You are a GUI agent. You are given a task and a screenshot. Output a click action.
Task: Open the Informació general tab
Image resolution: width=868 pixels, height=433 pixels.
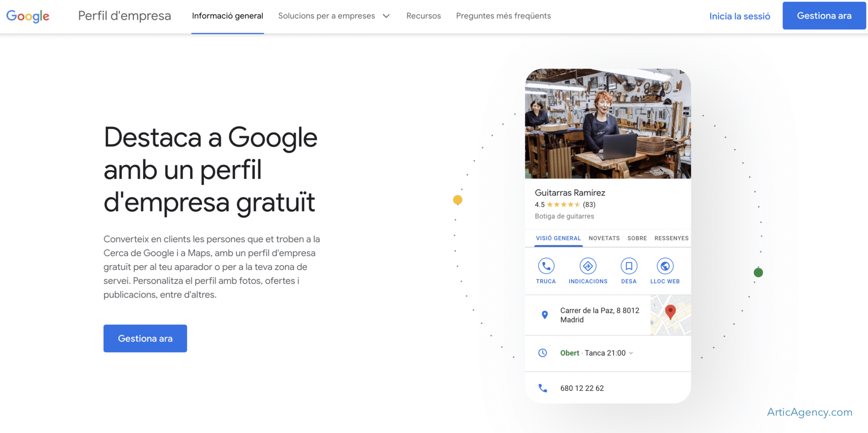(x=228, y=16)
